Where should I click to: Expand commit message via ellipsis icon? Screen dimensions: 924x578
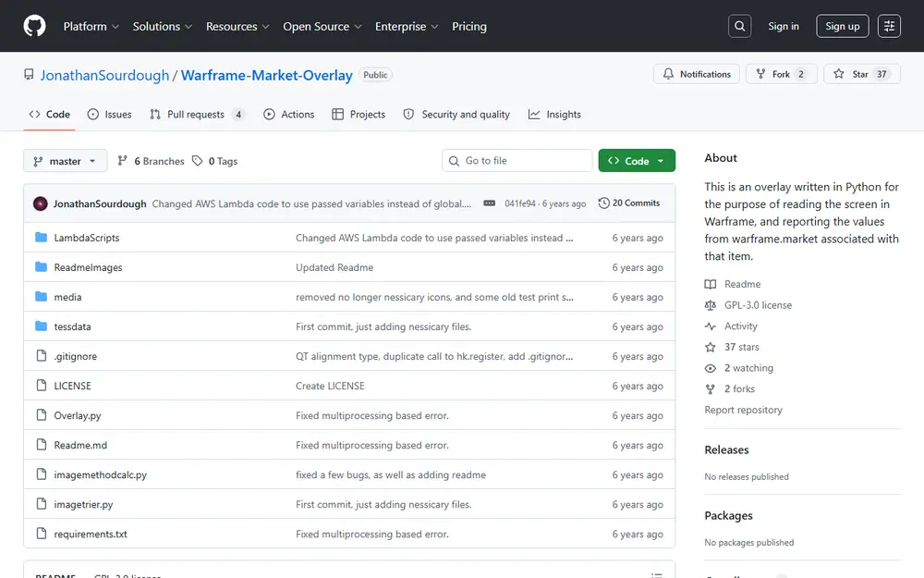tap(489, 203)
